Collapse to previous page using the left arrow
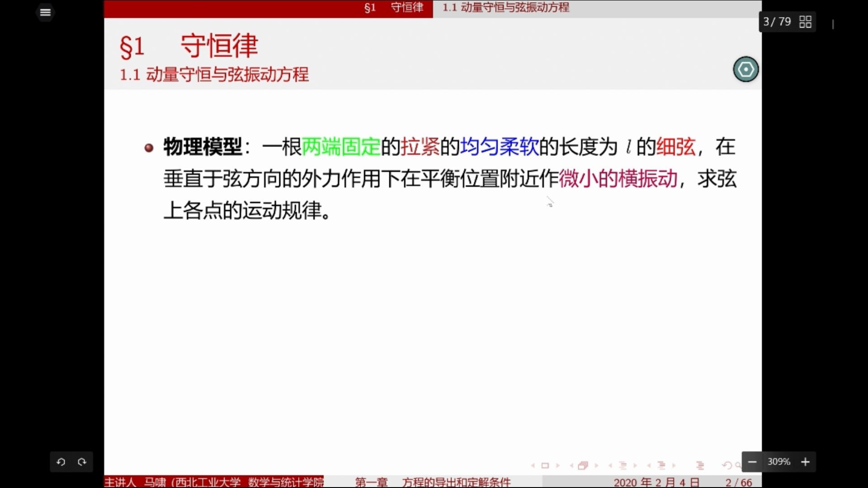The image size is (868, 488). point(533,465)
